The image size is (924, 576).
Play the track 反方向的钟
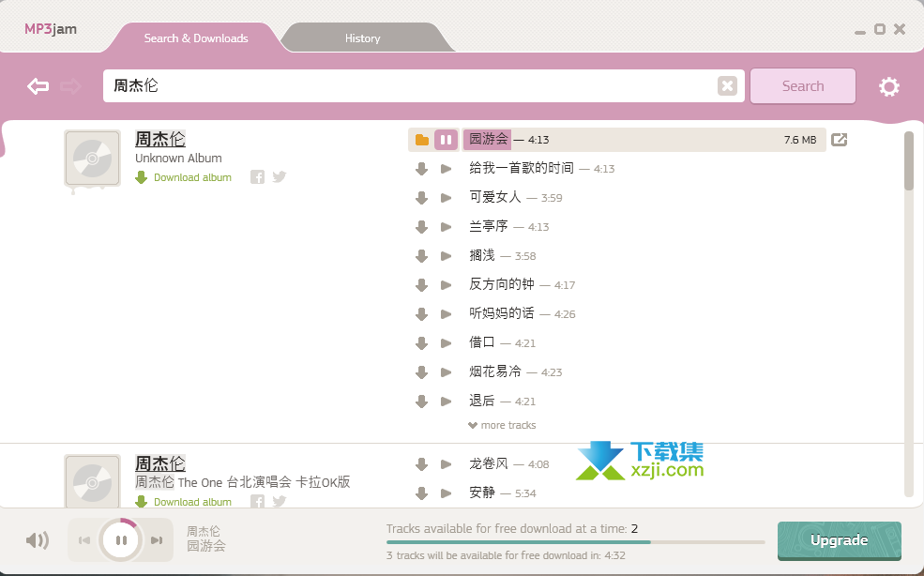[x=447, y=285]
